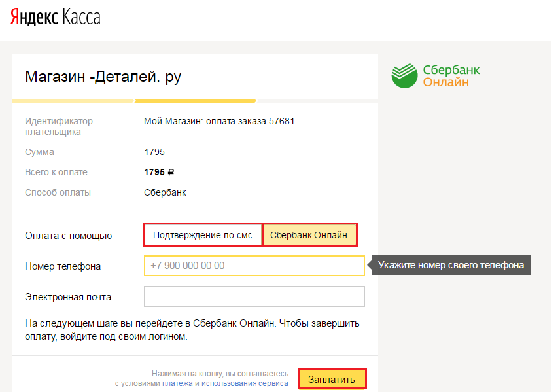Click the tooltip Укажите номер своего телефона
The height and width of the screenshot is (392, 558).
point(451,266)
